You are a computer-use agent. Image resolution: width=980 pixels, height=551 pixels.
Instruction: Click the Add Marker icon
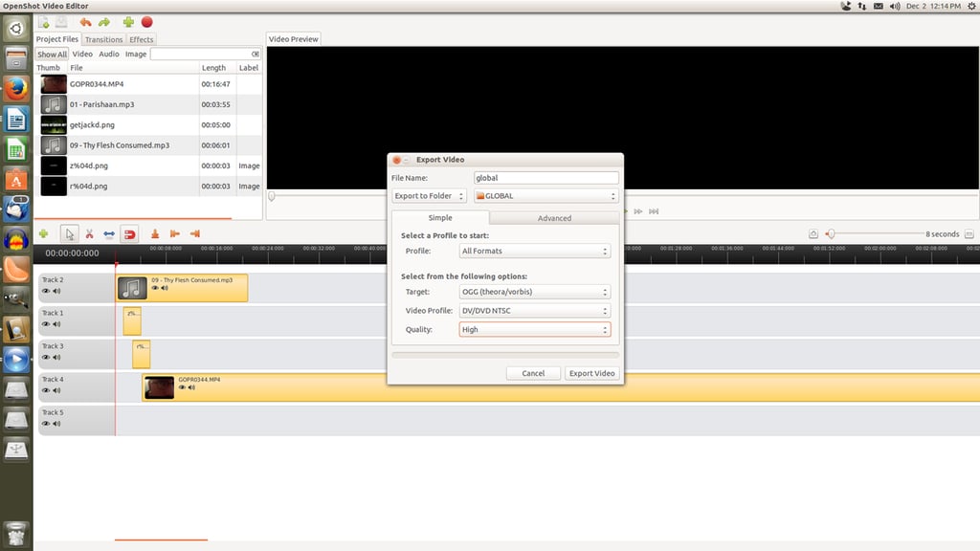click(155, 233)
